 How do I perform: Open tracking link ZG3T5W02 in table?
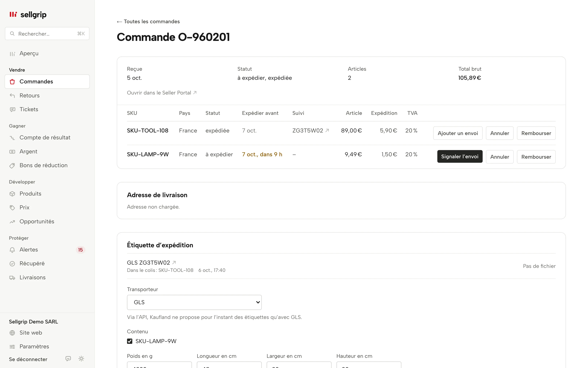[311, 131]
